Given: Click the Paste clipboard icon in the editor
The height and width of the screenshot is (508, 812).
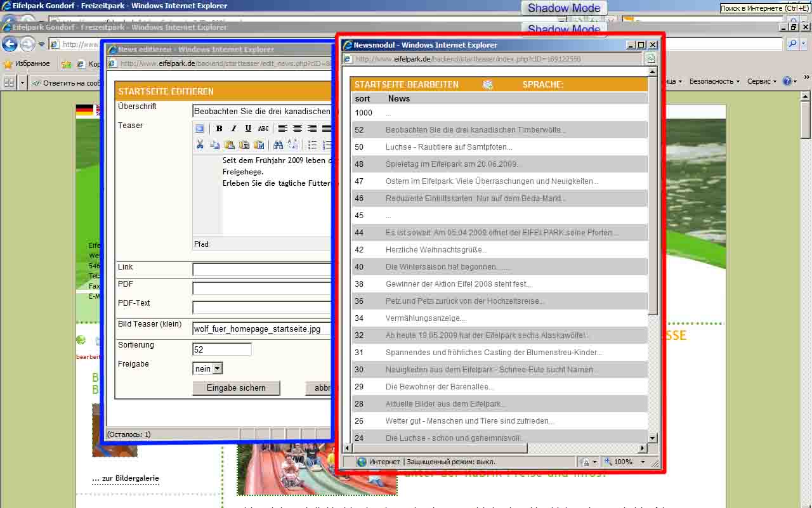Looking at the screenshot, I should [229, 145].
